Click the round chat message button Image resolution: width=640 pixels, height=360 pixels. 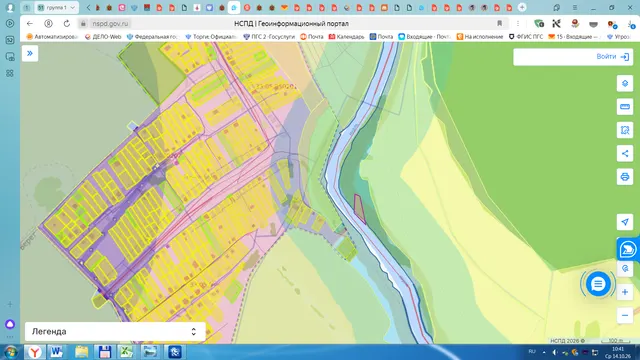coord(598,284)
